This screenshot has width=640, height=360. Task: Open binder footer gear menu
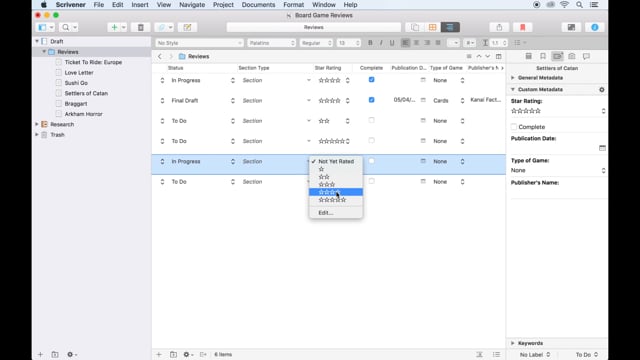click(x=72, y=354)
